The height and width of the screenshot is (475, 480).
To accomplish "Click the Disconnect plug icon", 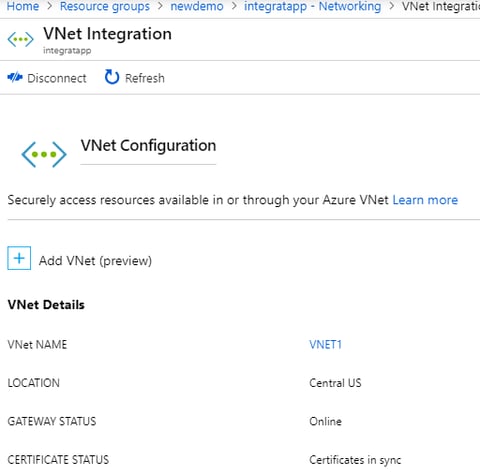I will tap(15, 78).
